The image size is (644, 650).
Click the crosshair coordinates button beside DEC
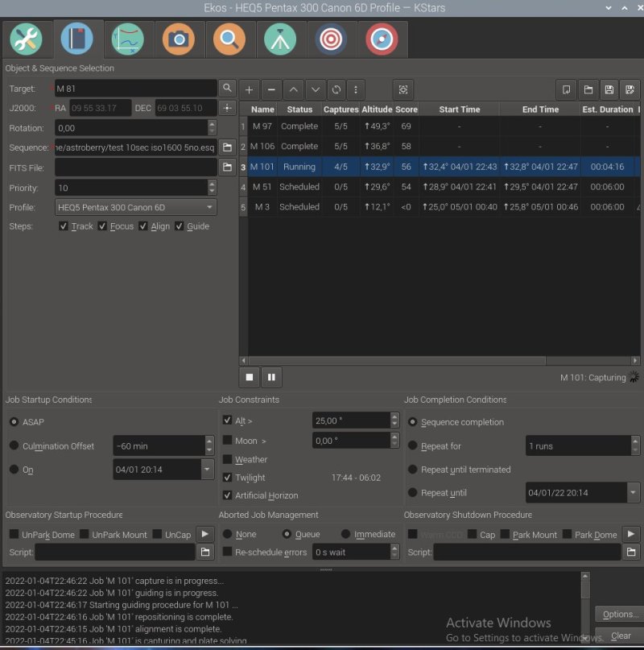(x=227, y=108)
